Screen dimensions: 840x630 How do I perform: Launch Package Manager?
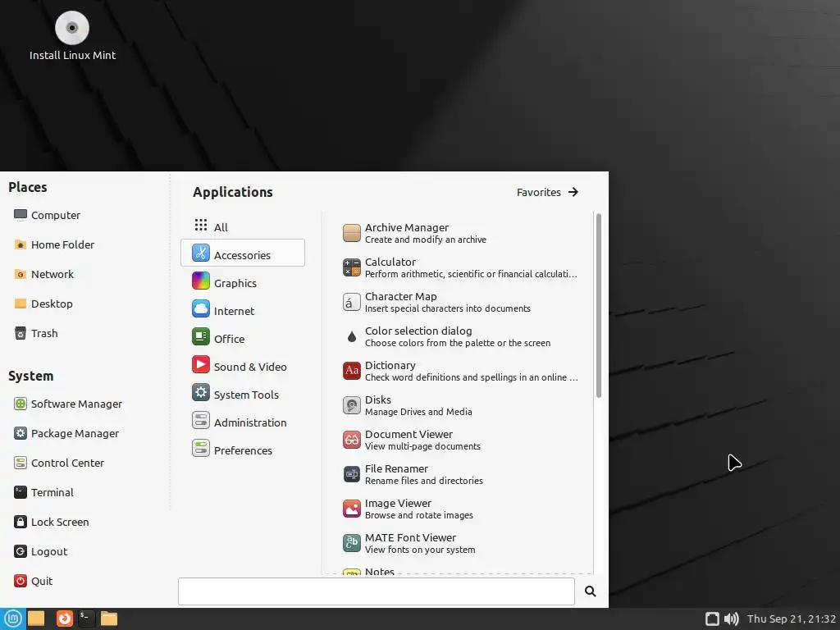pos(66,433)
